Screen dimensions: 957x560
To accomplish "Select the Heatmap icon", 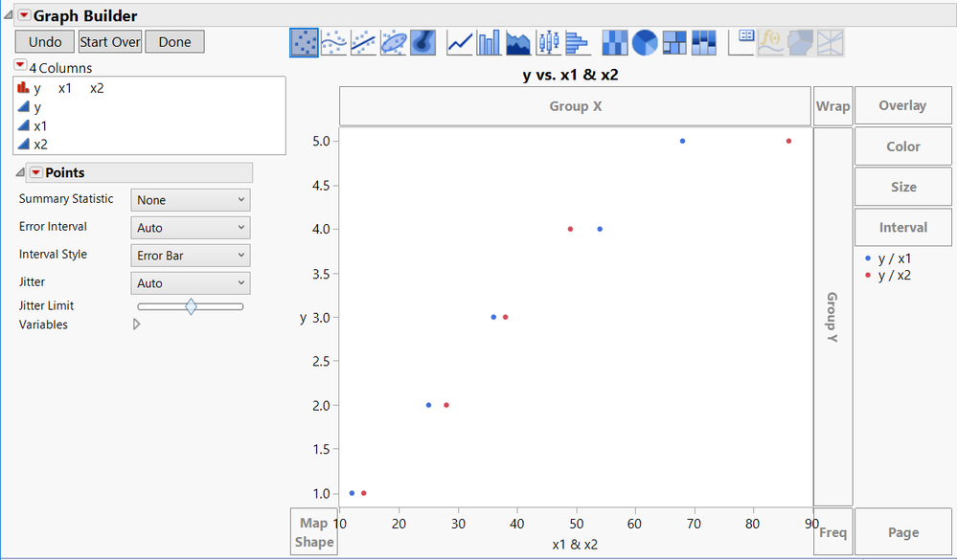I will (615, 43).
